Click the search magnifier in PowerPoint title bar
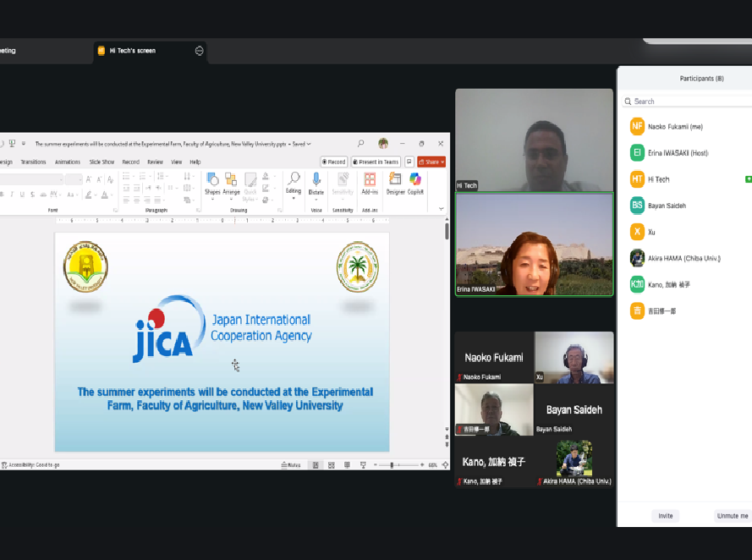Viewport: 752px width, 560px height. (x=361, y=144)
